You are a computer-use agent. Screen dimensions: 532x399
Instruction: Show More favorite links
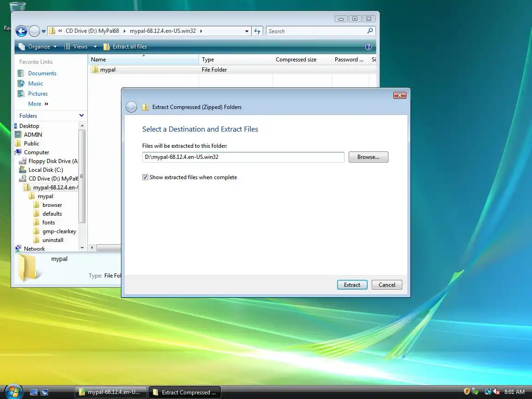pyautogui.click(x=38, y=104)
